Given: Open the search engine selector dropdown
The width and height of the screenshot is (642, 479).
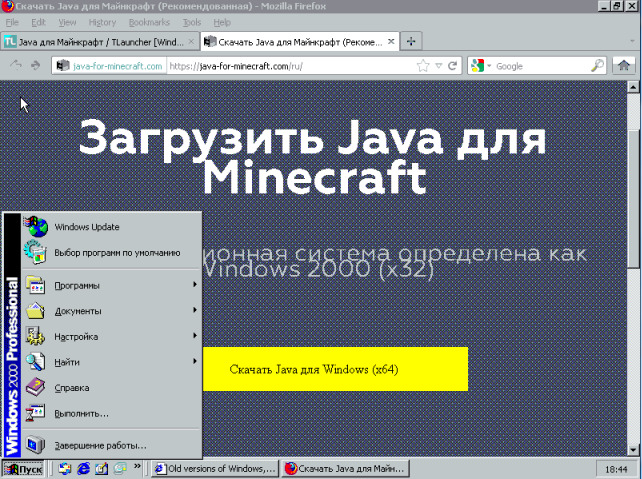Looking at the screenshot, I should [x=480, y=66].
